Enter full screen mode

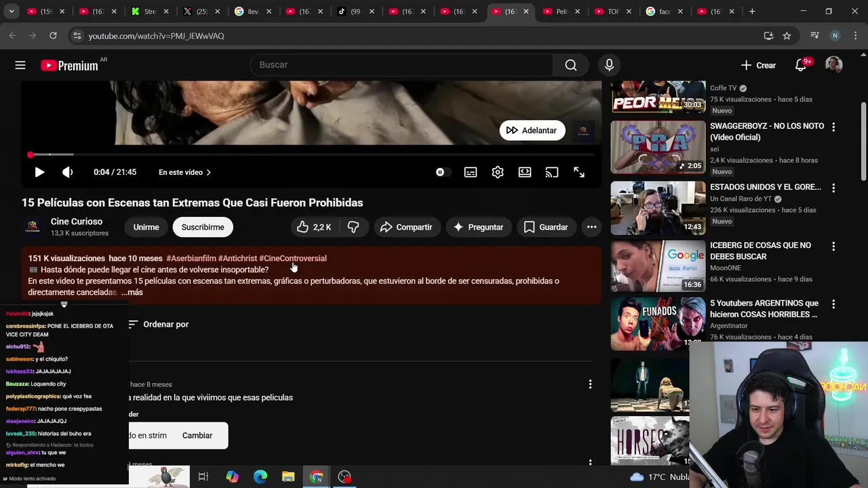[579, 172]
